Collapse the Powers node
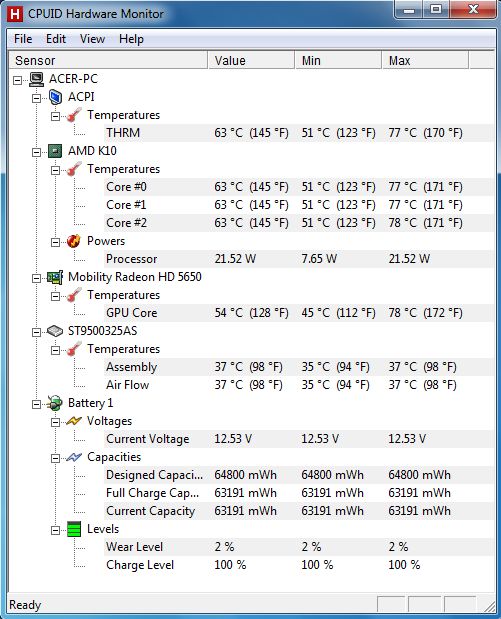501x619 pixels. click(55, 242)
